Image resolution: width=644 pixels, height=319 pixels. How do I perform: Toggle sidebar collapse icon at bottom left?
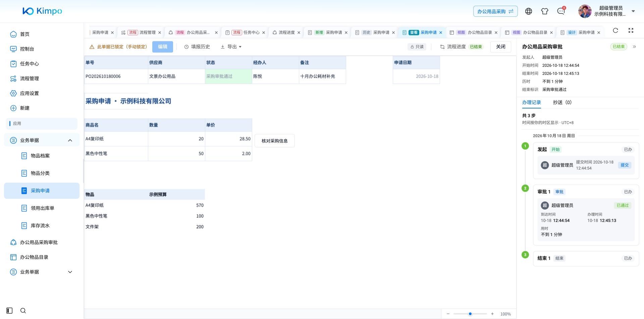coord(9,311)
